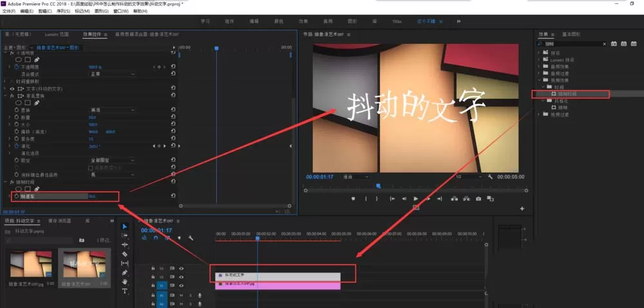This screenshot has width=644, height=308.
Task: Click the export frame camera icon
Action: pyautogui.click(x=478, y=198)
